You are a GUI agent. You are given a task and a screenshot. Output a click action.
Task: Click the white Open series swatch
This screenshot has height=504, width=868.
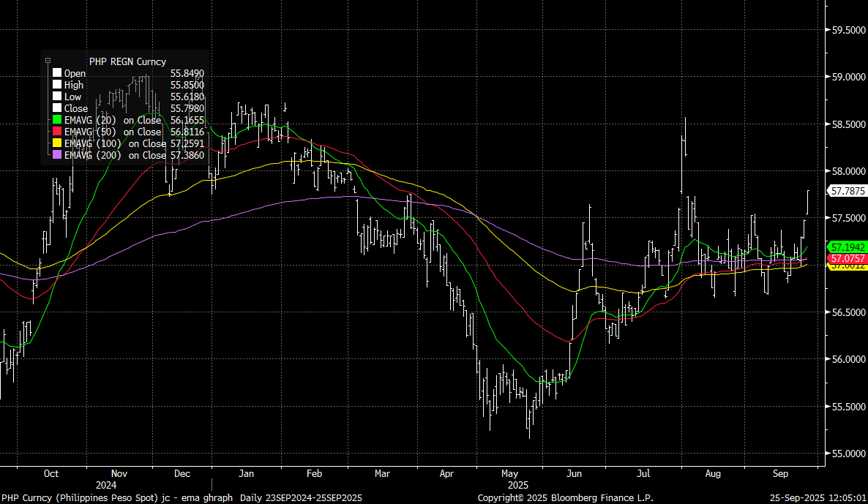click(x=57, y=73)
